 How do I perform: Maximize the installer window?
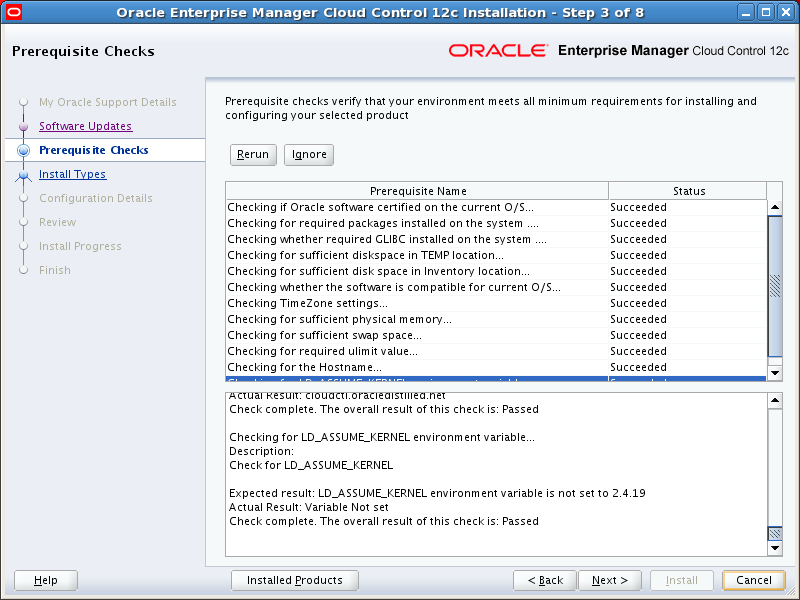pyautogui.click(x=766, y=12)
